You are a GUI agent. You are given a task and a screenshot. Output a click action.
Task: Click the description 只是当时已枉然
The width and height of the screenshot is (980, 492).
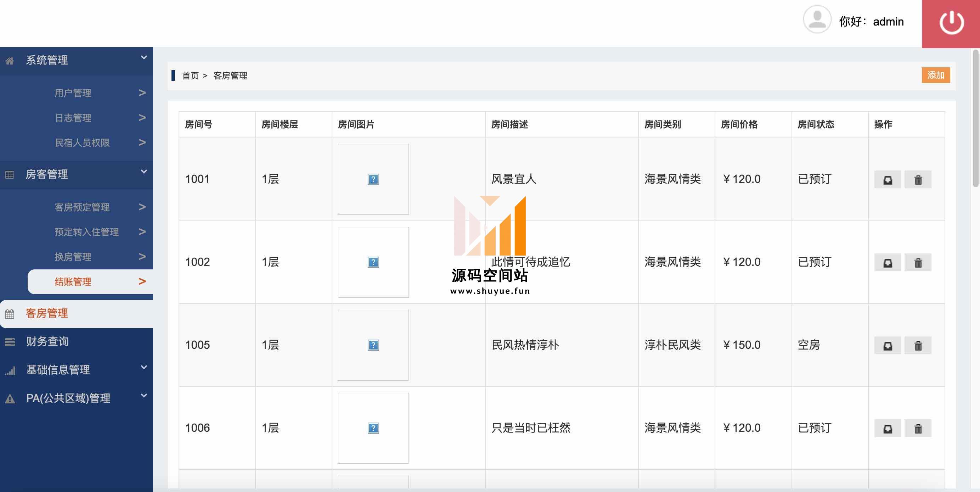click(531, 428)
